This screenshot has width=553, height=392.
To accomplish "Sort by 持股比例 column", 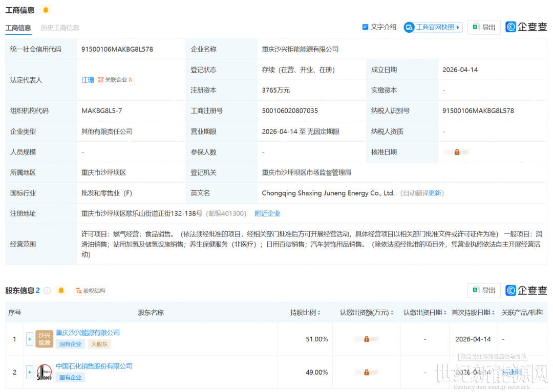I will [x=306, y=312].
